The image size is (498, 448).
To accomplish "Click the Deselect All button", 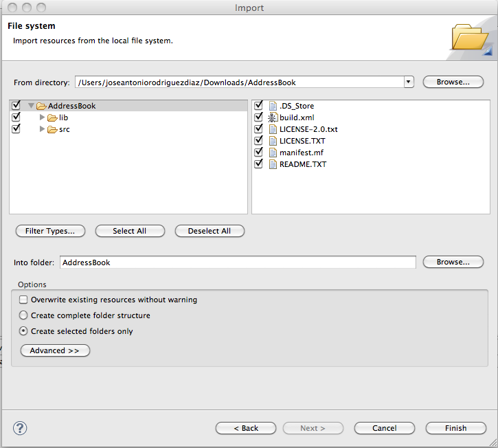I will [210, 231].
